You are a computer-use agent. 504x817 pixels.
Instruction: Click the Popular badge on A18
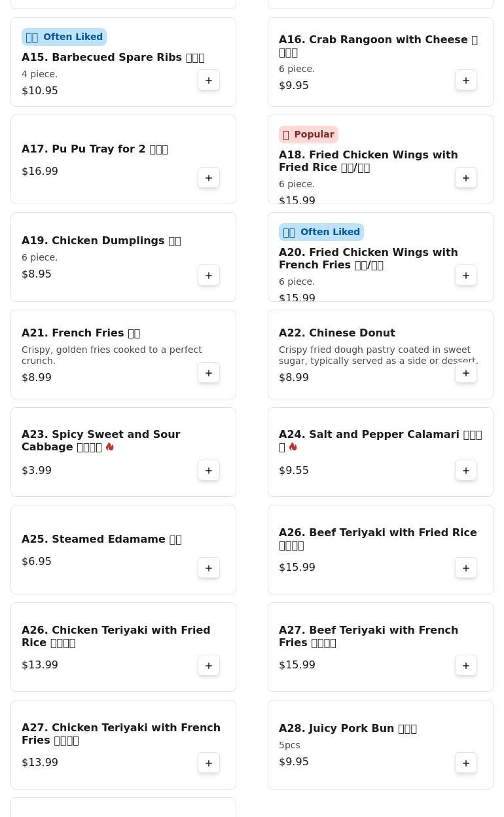tap(308, 134)
